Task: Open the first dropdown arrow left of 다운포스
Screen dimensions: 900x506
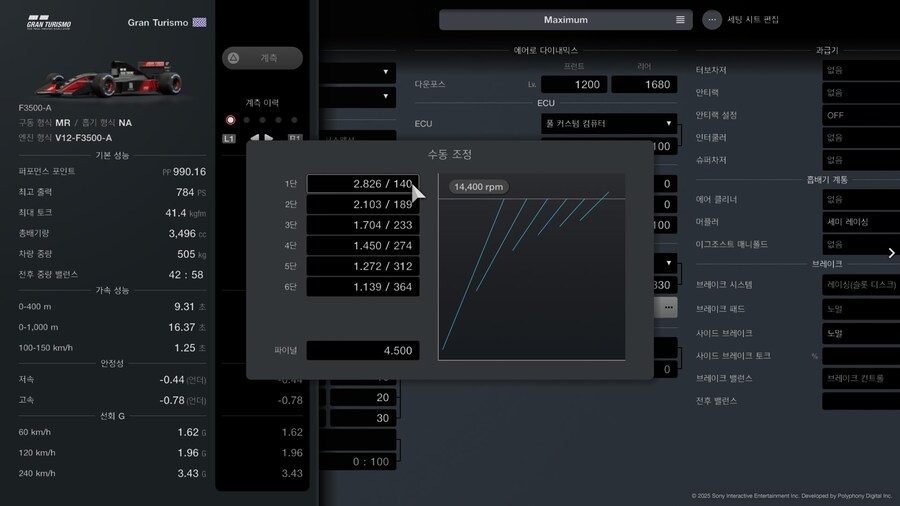Action: pos(386,72)
